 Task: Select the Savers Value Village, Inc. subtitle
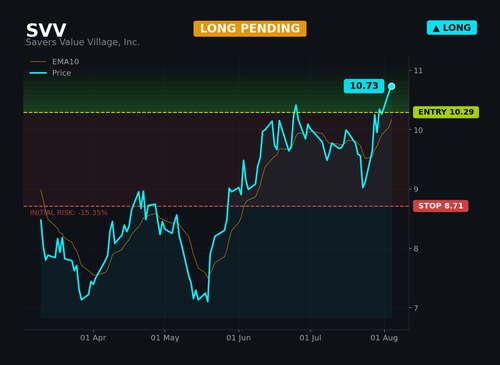[x=83, y=42]
